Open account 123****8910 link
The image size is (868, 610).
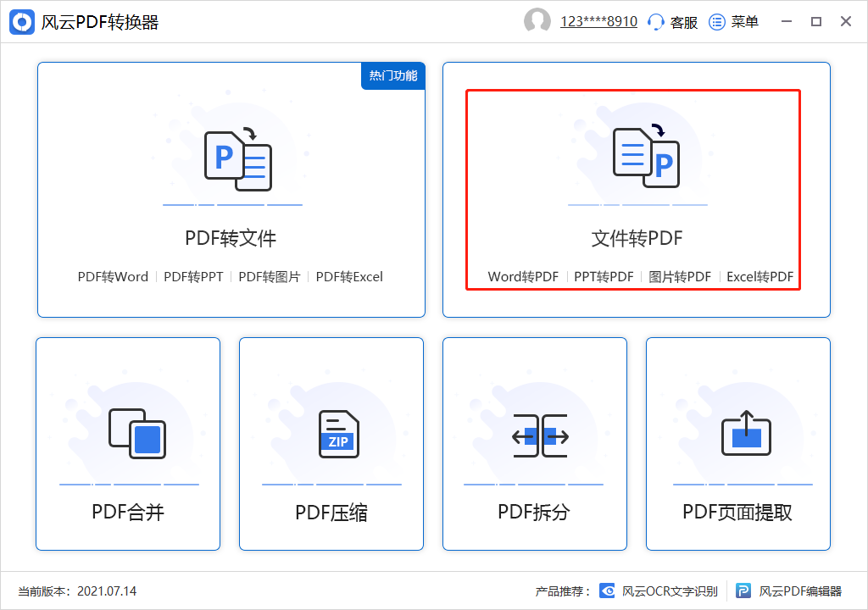598,21
